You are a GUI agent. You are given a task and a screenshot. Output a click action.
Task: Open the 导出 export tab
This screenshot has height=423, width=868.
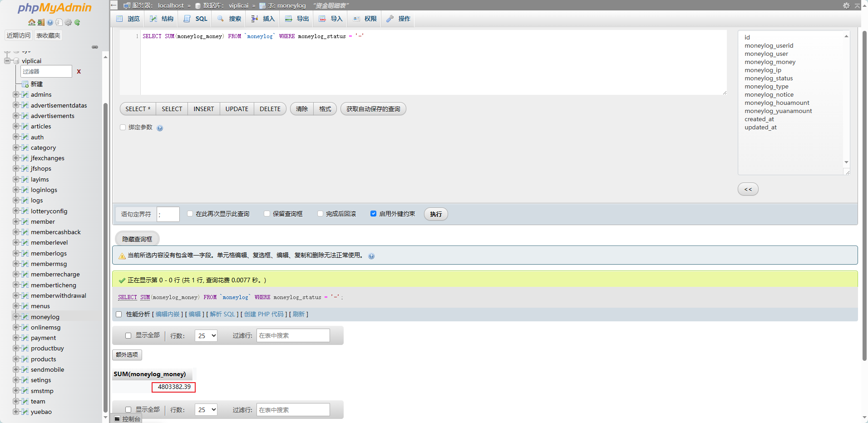pyautogui.click(x=297, y=19)
